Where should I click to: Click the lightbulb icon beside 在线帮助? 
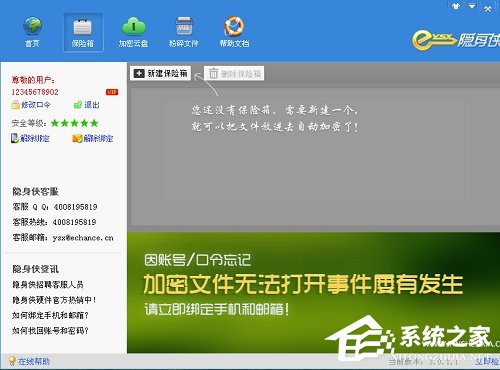pos(12,361)
